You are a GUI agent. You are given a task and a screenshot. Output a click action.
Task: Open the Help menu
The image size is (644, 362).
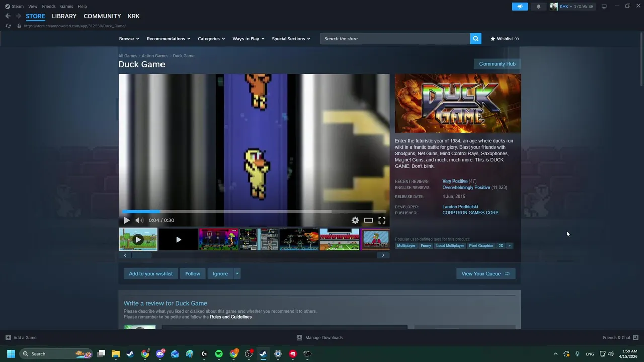pos(82,6)
